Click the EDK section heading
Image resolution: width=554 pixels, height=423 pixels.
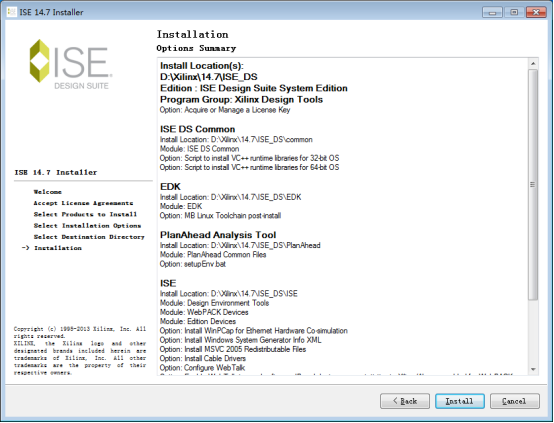(170, 187)
